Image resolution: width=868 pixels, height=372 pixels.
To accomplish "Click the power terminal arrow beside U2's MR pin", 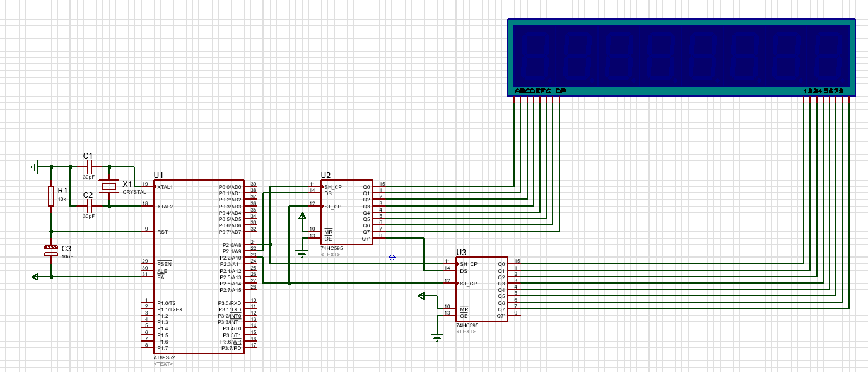I will pos(302,216).
